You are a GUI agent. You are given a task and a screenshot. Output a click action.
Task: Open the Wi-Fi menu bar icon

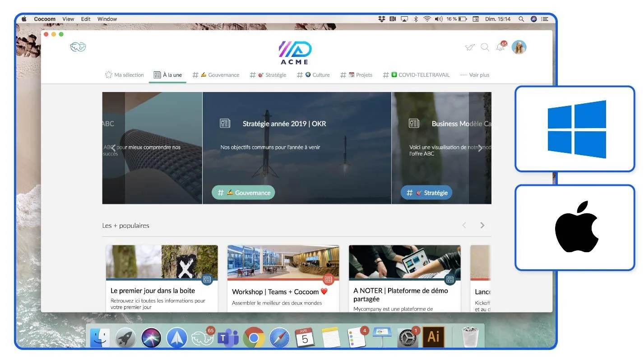coord(427,19)
